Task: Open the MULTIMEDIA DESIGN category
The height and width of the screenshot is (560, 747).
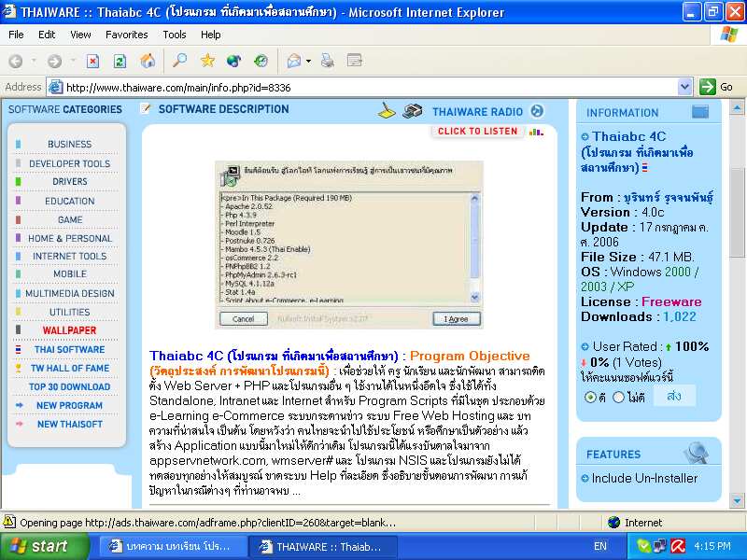Action: pos(69,293)
